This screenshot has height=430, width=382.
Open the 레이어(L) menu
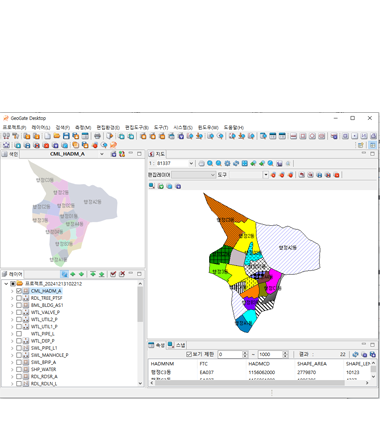(41, 127)
